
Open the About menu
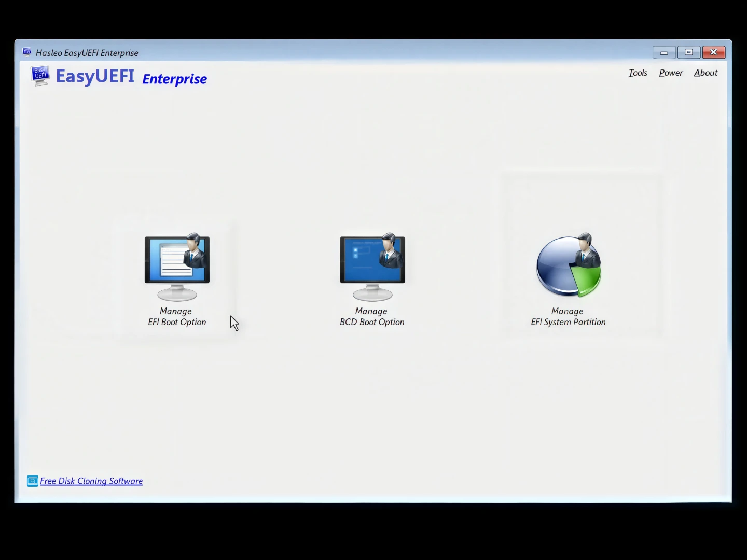point(706,73)
